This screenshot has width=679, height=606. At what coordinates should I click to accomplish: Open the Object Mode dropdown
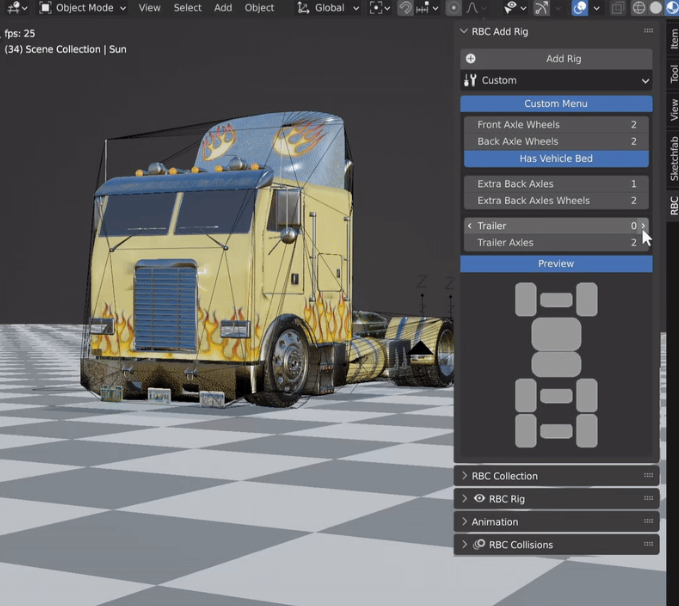pos(82,8)
